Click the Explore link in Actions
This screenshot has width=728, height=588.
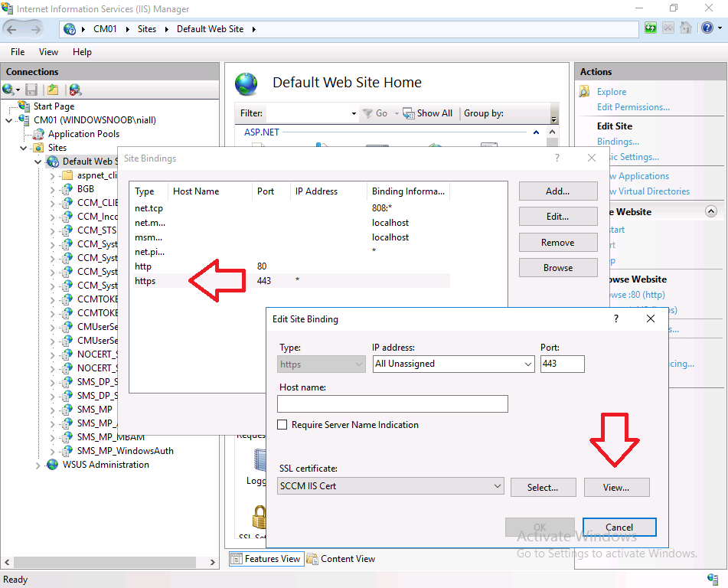612,92
